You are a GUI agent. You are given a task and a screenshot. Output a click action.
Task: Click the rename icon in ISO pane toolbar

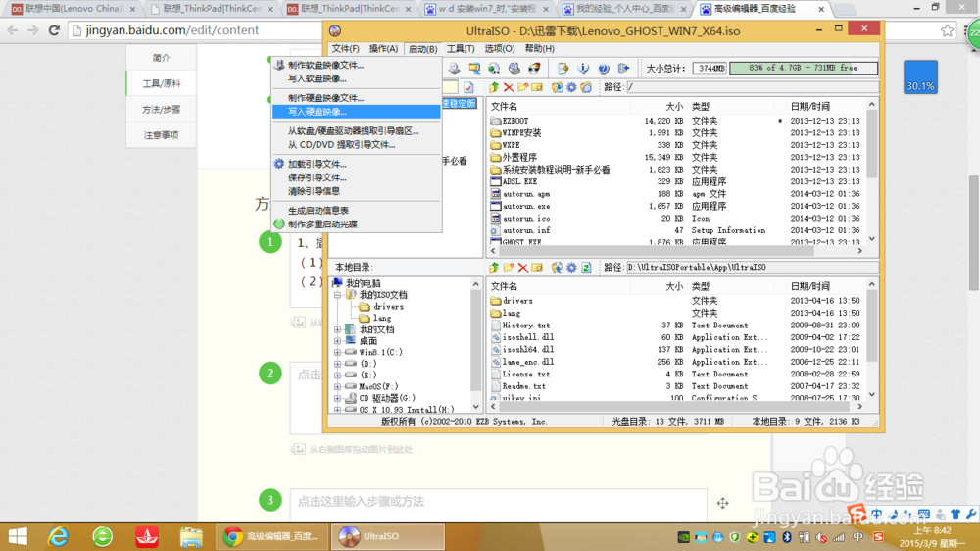[537, 87]
